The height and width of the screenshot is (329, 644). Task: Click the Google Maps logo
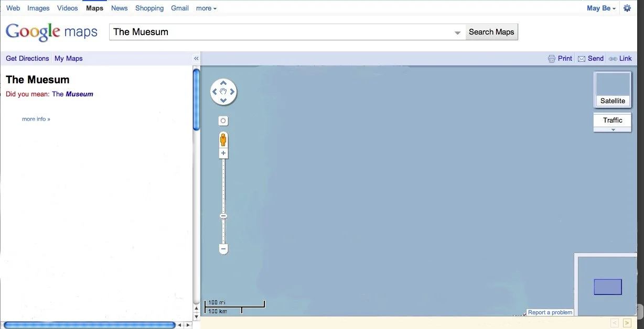tap(51, 31)
